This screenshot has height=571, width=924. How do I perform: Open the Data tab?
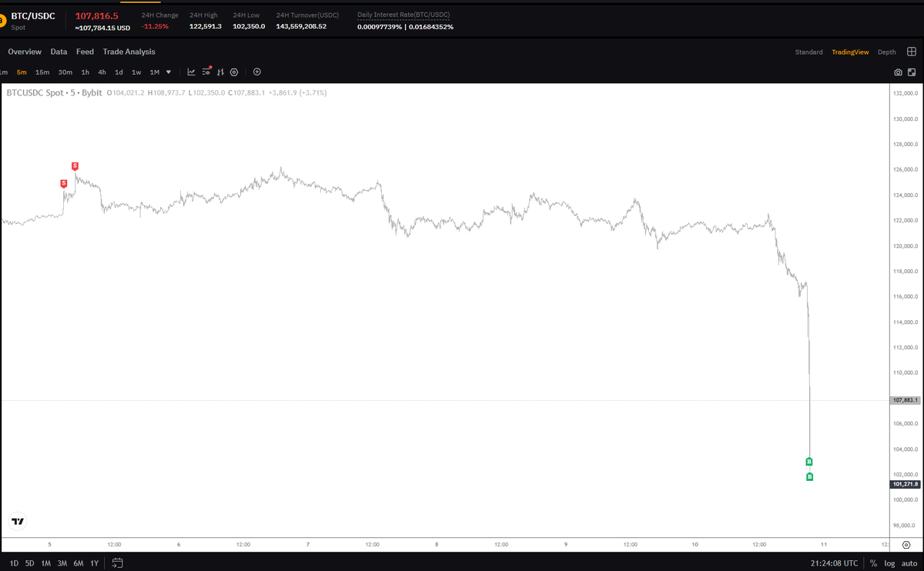pyautogui.click(x=59, y=52)
